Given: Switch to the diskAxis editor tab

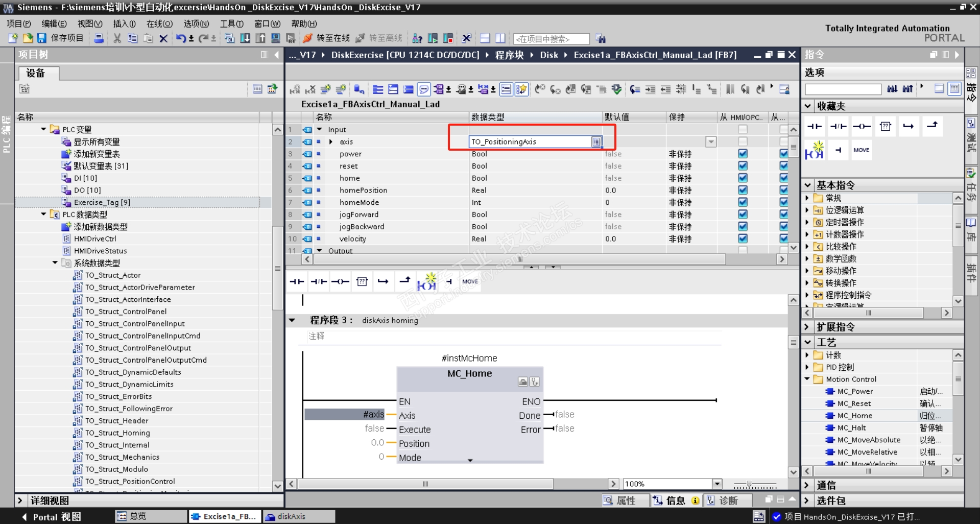Looking at the screenshot, I should click(x=299, y=516).
